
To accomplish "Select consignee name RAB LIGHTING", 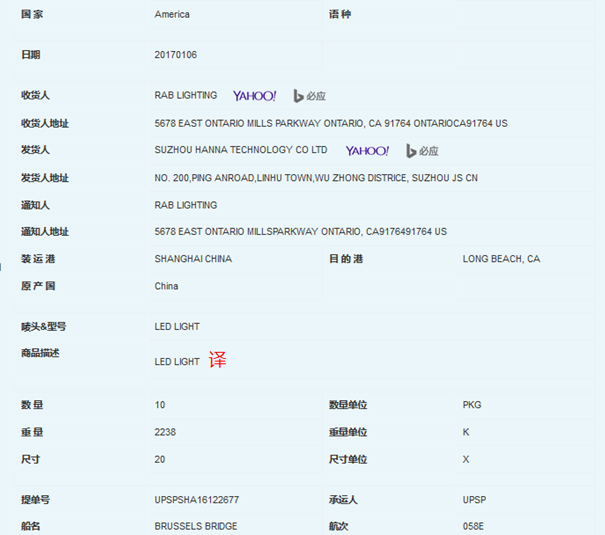I will pos(186,95).
